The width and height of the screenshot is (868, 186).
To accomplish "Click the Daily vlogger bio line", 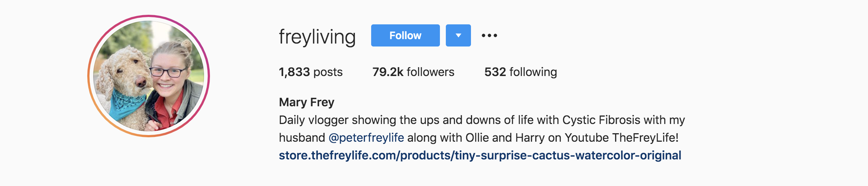I will 482,120.
